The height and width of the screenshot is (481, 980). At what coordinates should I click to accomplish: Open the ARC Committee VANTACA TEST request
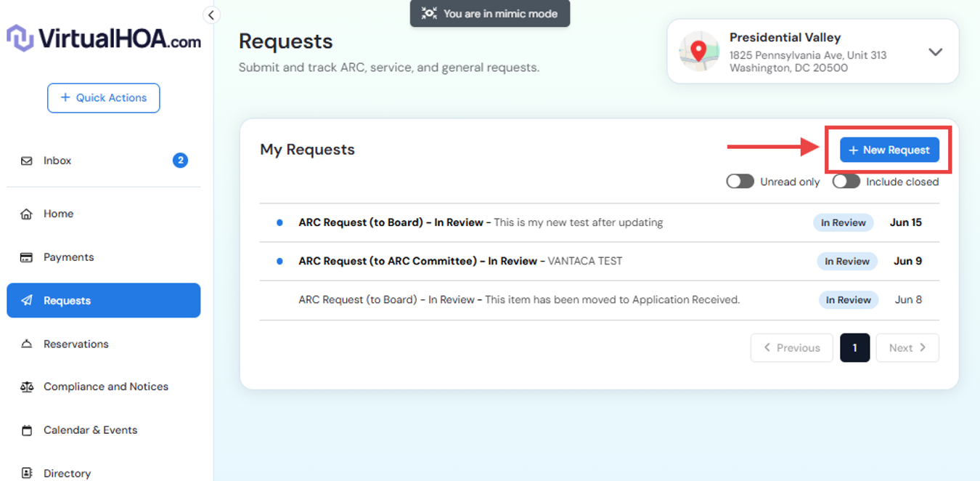click(x=599, y=262)
